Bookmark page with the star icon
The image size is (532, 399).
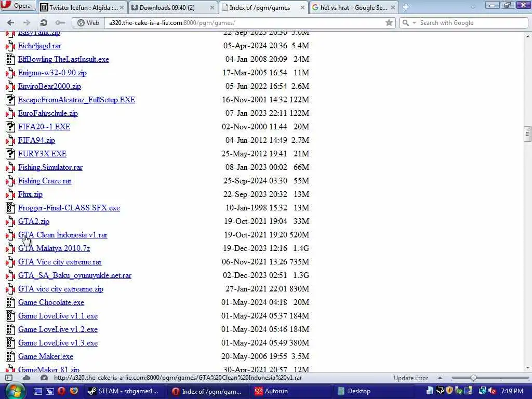tap(389, 23)
